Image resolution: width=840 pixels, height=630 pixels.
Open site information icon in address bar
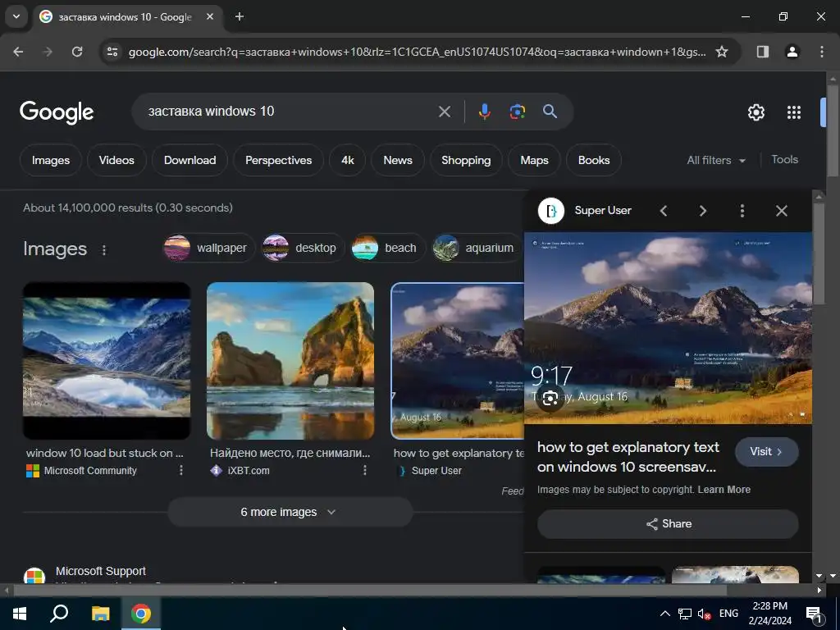(112, 52)
